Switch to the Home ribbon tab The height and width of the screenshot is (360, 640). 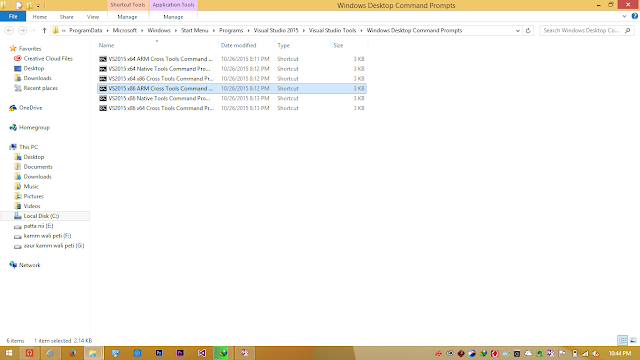tap(40, 17)
